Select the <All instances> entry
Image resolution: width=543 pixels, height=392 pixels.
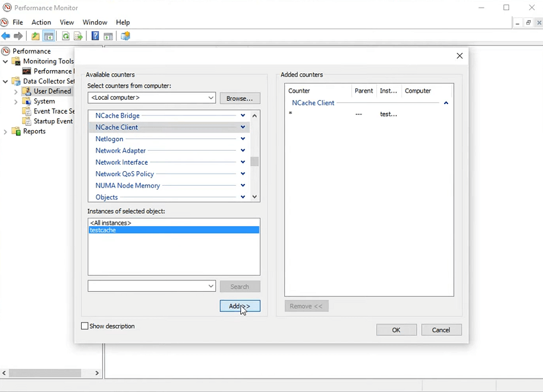pos(174,223)
